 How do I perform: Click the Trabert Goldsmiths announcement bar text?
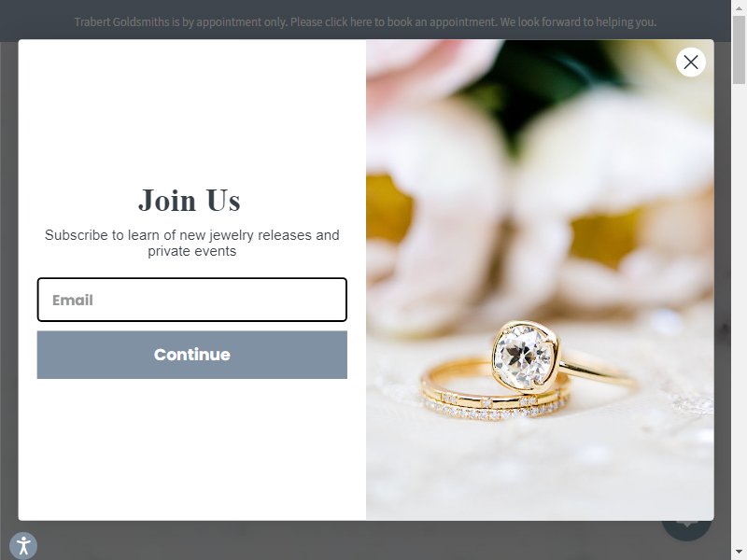(365, 21)
